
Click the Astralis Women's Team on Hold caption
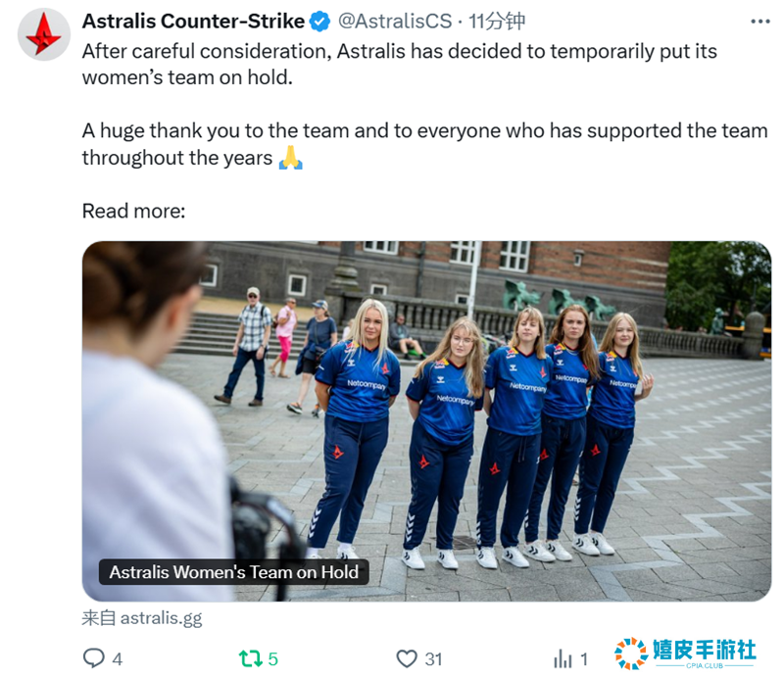click(x=233, y=571)
